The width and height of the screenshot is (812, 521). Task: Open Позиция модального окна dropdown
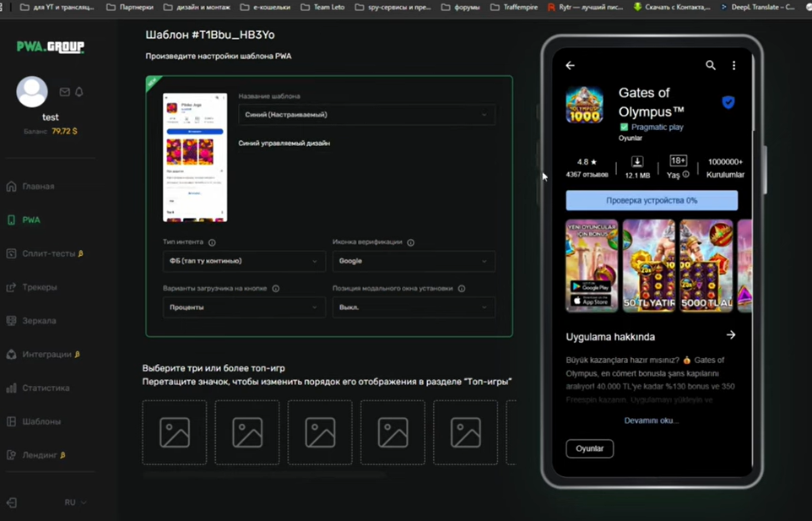coord(414,307)
